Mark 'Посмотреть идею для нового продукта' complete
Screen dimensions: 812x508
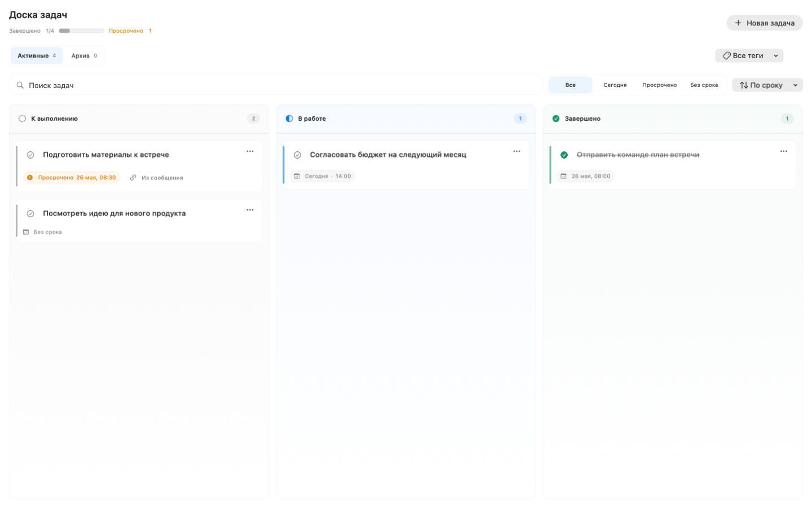[x=30, y=213]
